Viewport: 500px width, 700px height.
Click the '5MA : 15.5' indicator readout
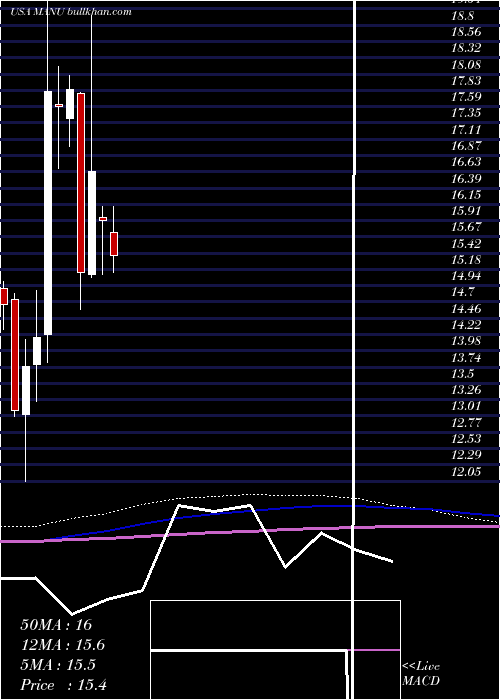(58, 665)
